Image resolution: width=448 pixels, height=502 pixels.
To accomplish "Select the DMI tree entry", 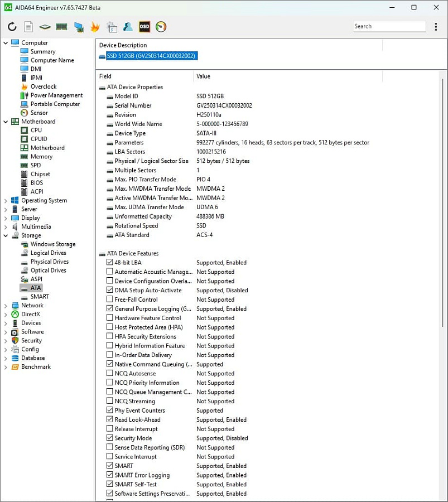I will point(36,69).
